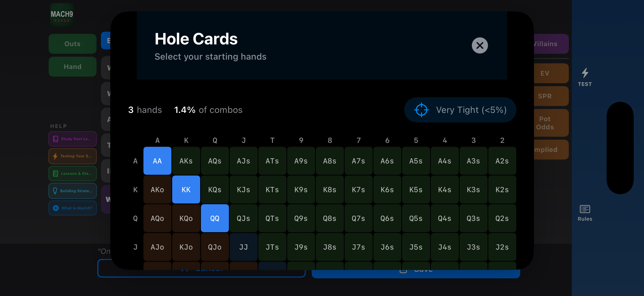Open the Pot Odds button
Viewport: 644px width, 296px height.
point(551,123)
